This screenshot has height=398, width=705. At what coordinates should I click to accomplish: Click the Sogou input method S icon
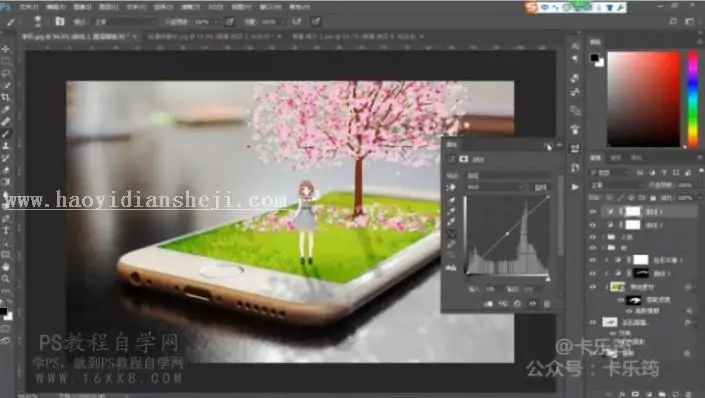tap(532, 8)
